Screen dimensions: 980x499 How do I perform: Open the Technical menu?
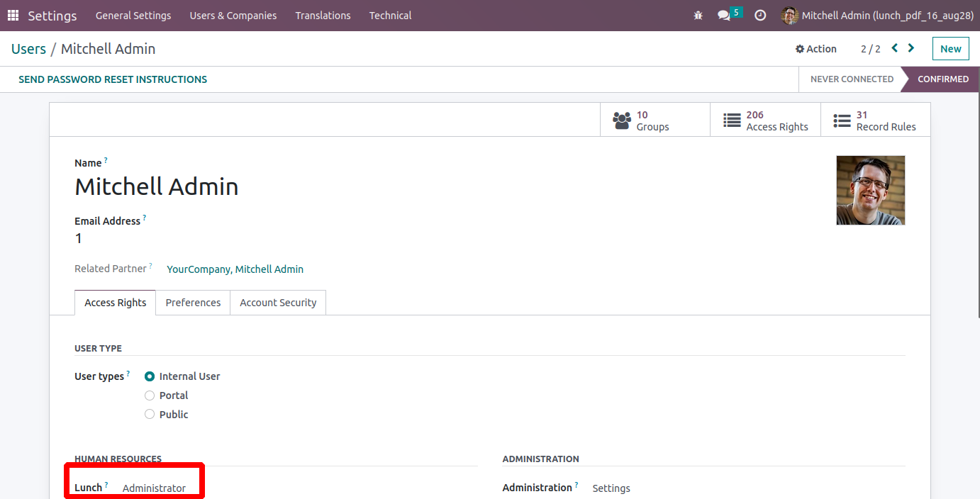(x=390, y=16)
